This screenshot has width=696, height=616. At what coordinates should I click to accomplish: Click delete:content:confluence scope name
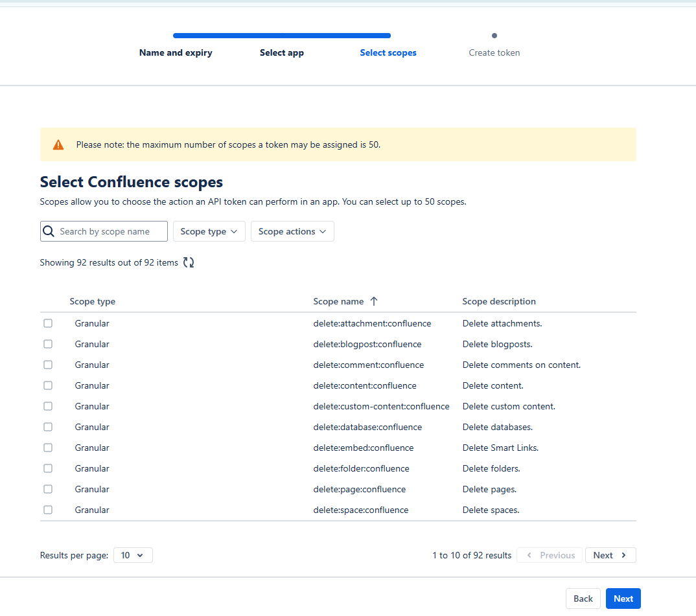tap(365, 385)
